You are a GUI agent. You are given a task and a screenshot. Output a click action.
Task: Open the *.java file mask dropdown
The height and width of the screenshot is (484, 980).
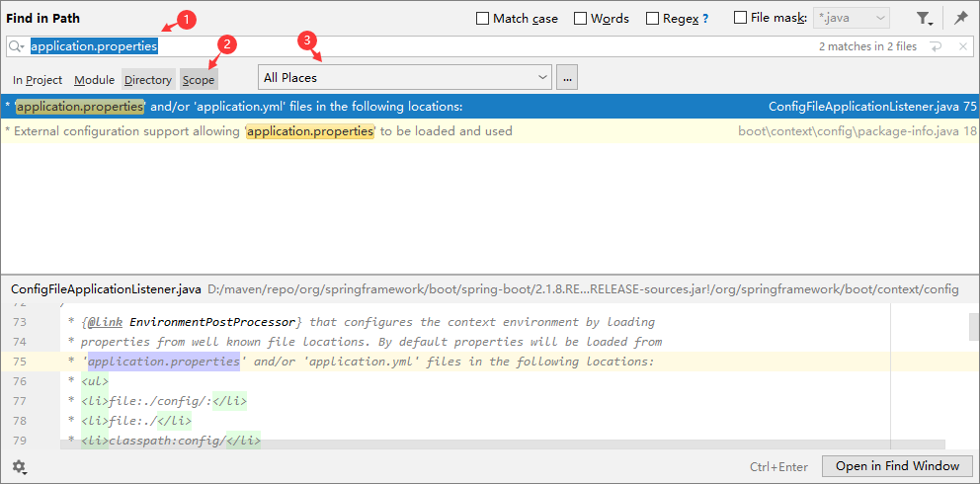click(852, 19)
